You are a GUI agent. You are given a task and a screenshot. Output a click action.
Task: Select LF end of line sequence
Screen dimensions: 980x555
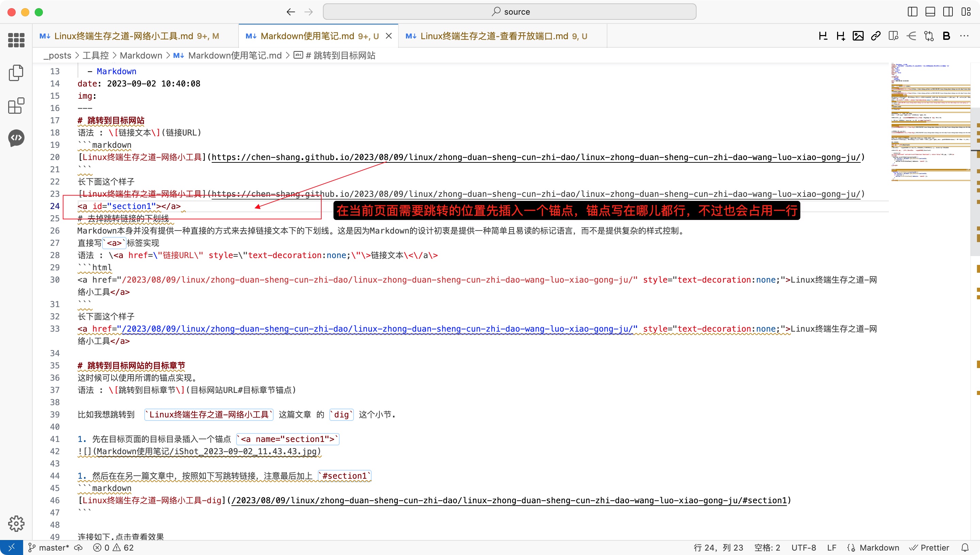pyautogui.click(x=832, y=548)
